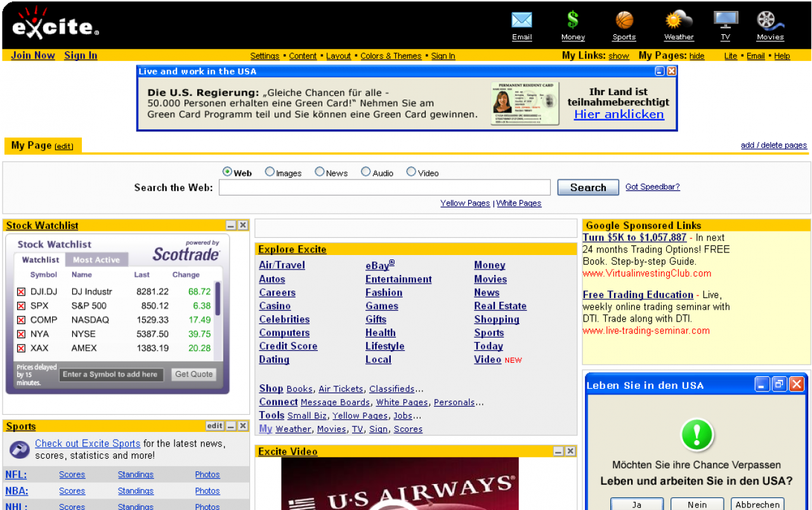Viewport: 812px width, 510px height.
Task: Edit the Sports panel
Action: (x=214, y=426)
